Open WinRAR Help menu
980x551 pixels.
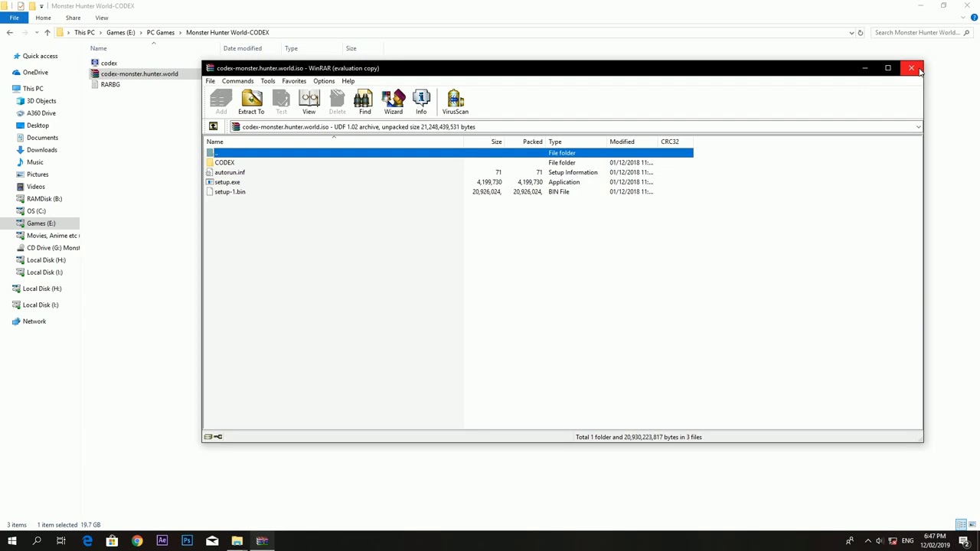tap(348, 81)
